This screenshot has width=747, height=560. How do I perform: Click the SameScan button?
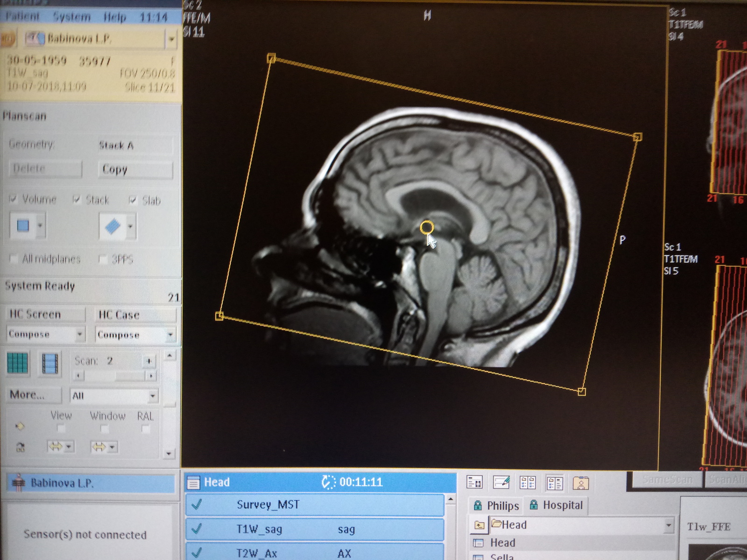tap(668, 480)
